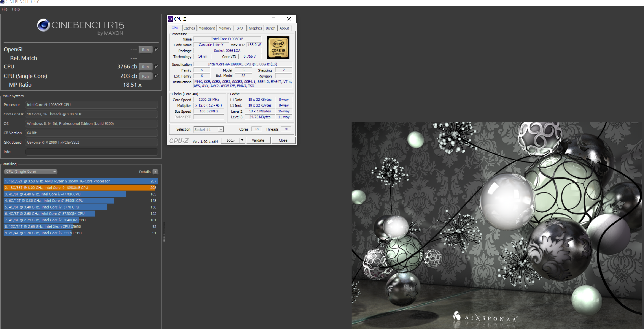Click Cinebench app icon in title bar
Screen dimensions: 644x329
tap(2, 2)
